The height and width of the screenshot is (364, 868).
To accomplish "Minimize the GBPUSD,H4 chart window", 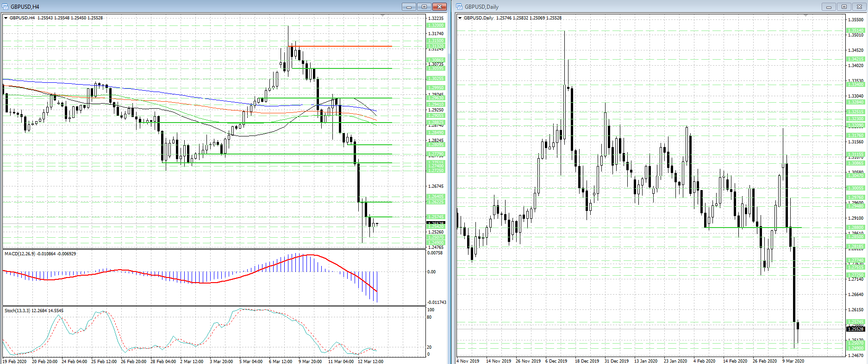I will click(x=409, y=6).
